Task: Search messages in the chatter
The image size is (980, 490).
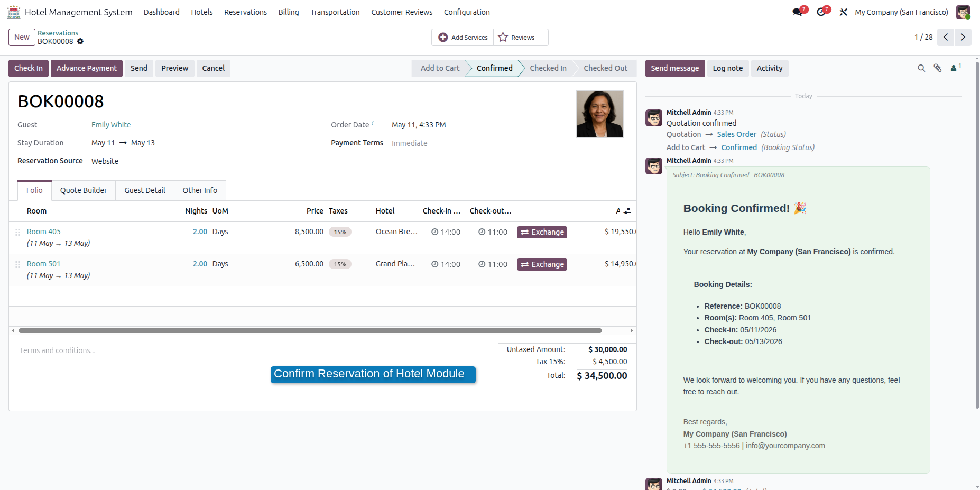Action: coord(921,68)
